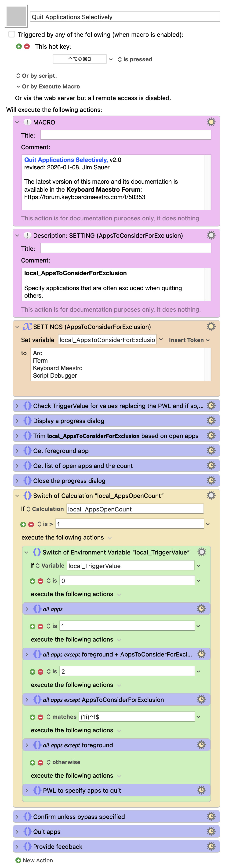Open the Insert Token menu

click(x=189, y=340)
